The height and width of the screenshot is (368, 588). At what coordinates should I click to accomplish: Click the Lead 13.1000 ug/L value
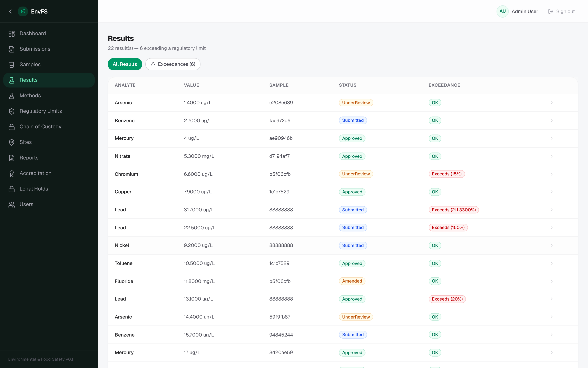pos(198,299)
